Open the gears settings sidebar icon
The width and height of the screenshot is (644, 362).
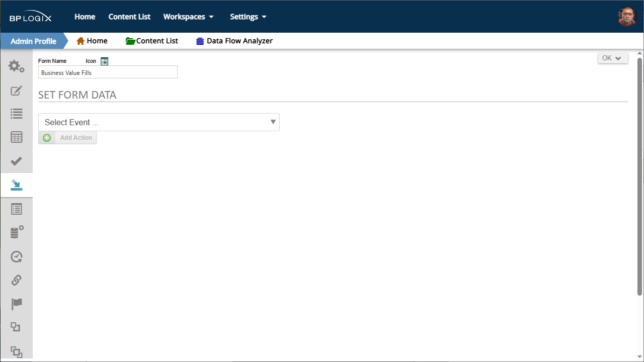point(17,66)
